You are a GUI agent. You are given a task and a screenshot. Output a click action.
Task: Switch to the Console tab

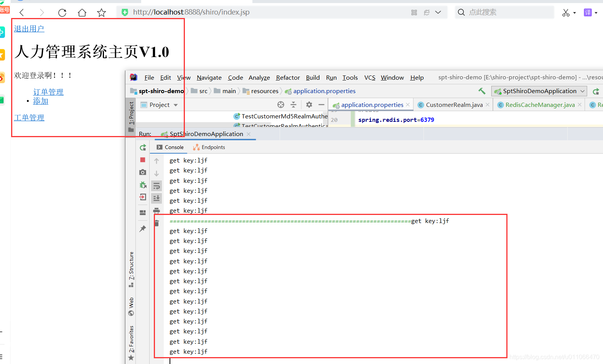(170, 147)
